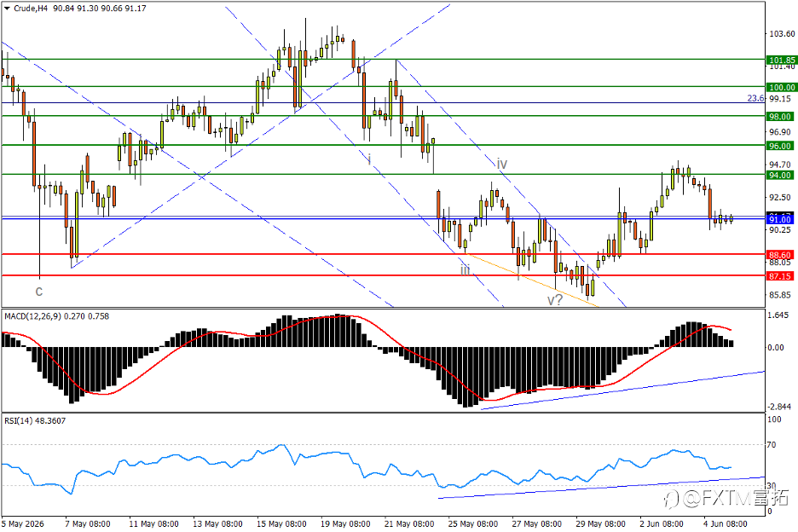Select the green 96.00 price level label
The width and height of the screenshot is (798, 532).
point(780,146)
